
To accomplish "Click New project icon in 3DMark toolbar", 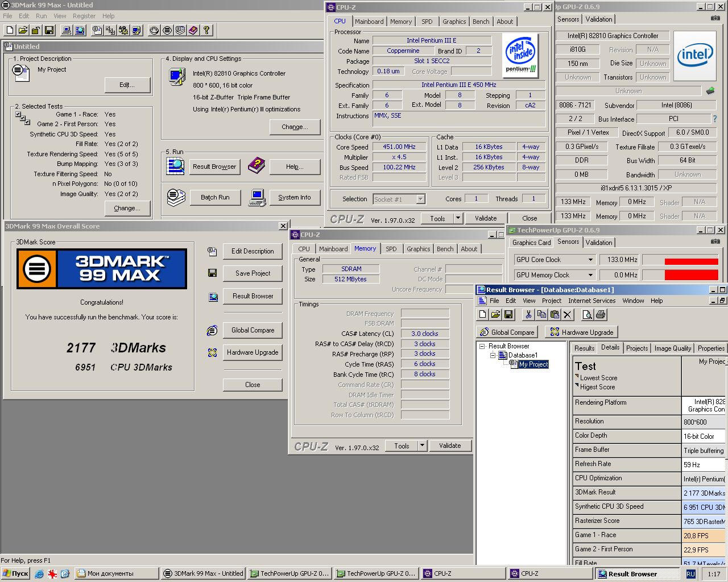I will 10,30.
